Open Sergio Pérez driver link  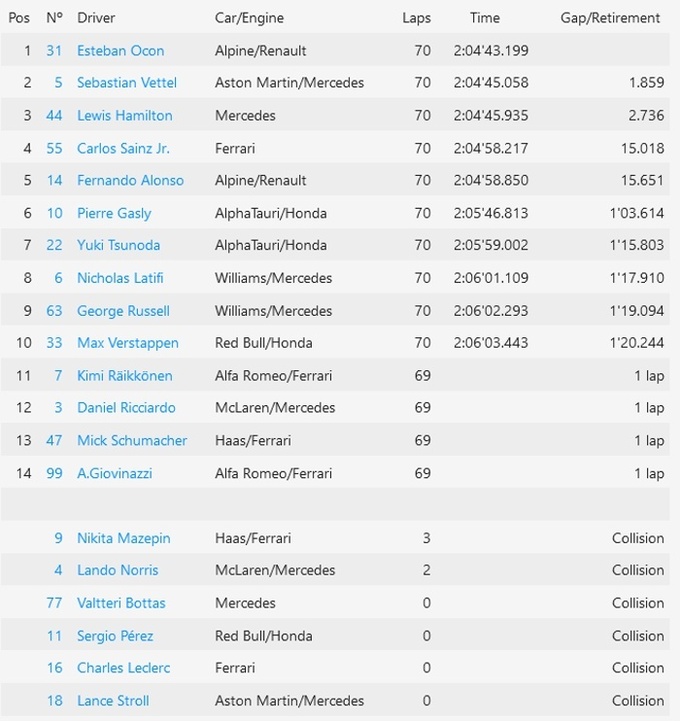click(114, 636)
